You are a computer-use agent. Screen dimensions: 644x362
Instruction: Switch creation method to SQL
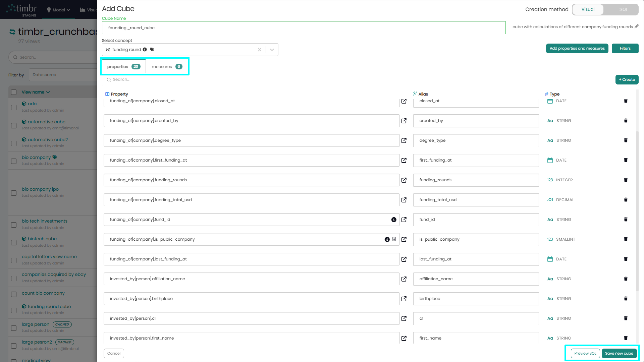coord(623,9)
